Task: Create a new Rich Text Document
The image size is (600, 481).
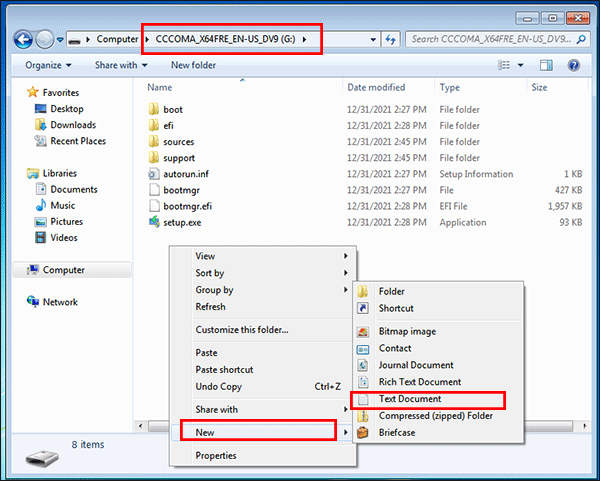Action: tap(438, 382)
